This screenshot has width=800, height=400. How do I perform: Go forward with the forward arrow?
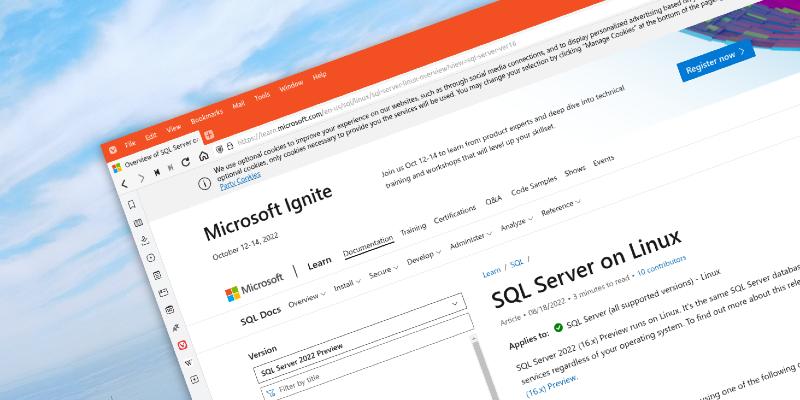(141, 178)
